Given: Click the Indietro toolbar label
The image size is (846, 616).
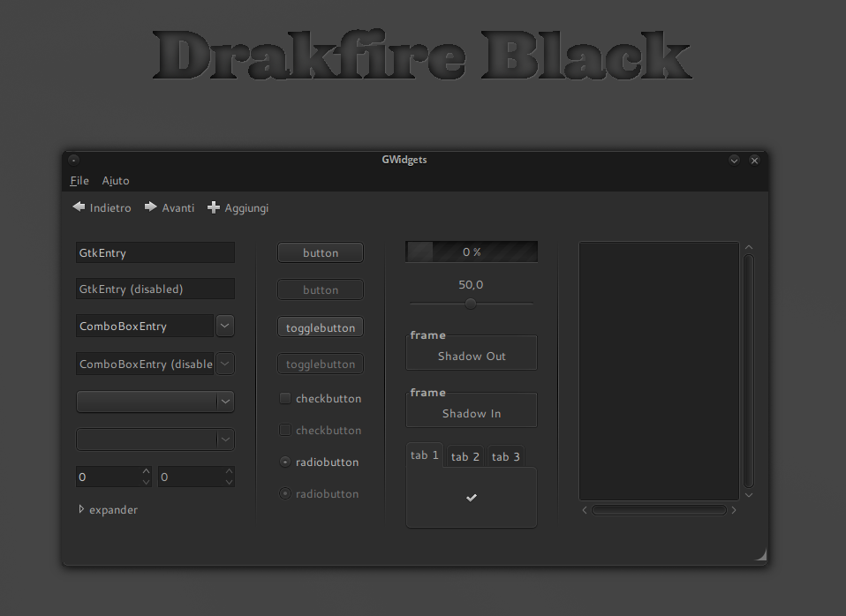Looking at the screenshot, I should click(110, 207).
